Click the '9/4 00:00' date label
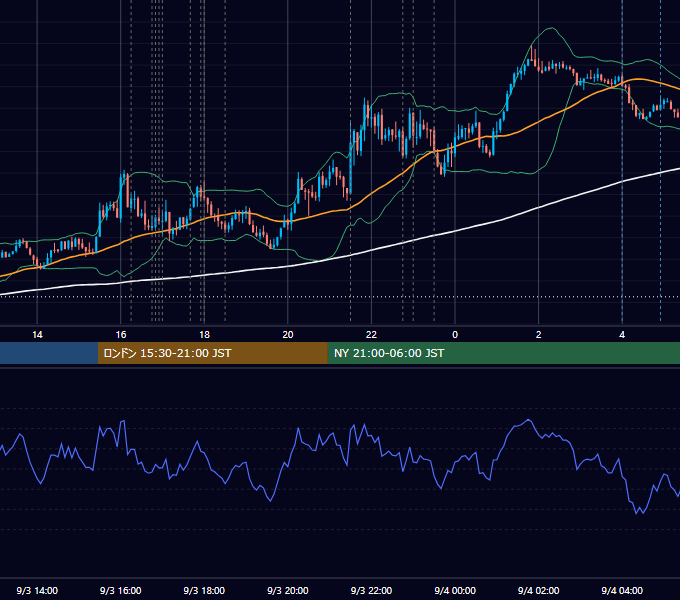The height and width of the screenshot is (600, 680). pos(455,590)
